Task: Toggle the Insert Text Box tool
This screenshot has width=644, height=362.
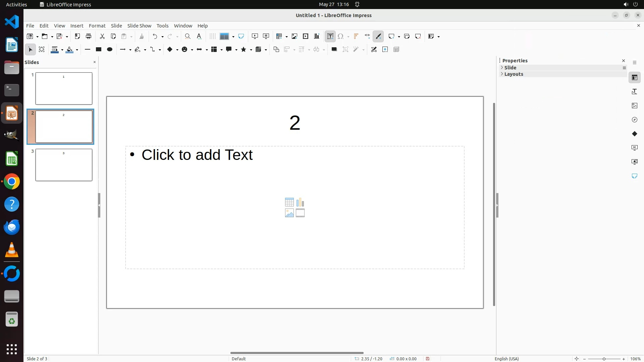Action: coord(330,36)
